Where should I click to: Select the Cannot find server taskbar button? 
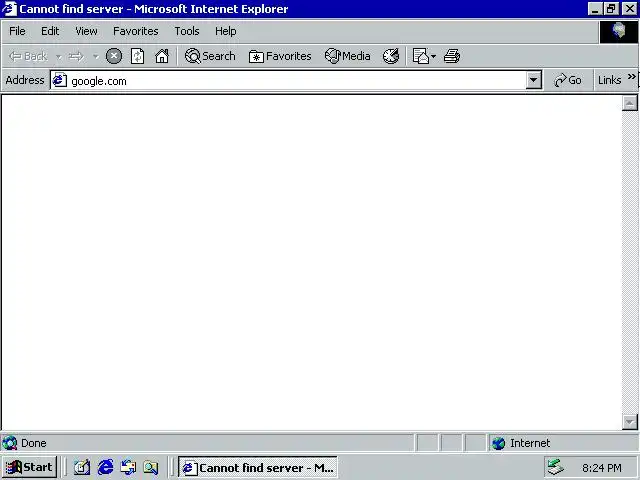258,467
